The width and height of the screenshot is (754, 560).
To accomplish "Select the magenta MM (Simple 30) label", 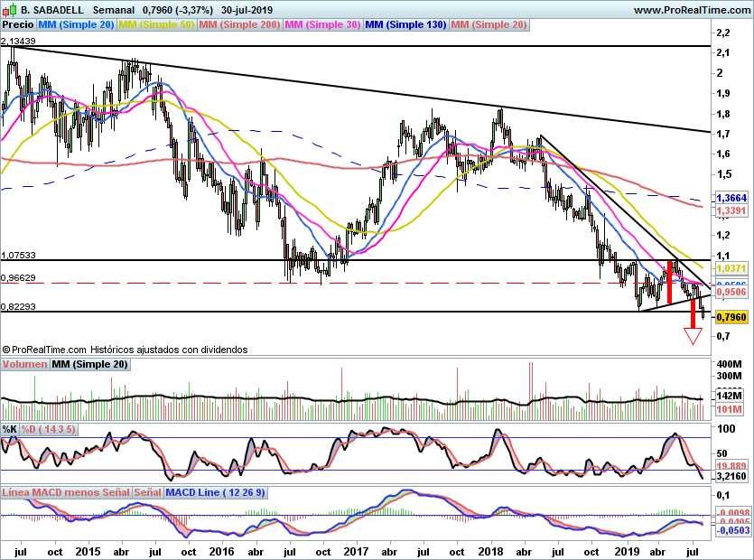I will (322, 24).
